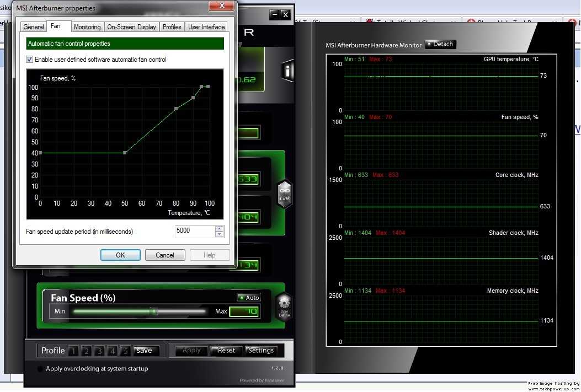Select profile slot 4
581x392 pixels.
tap(113, 351)
